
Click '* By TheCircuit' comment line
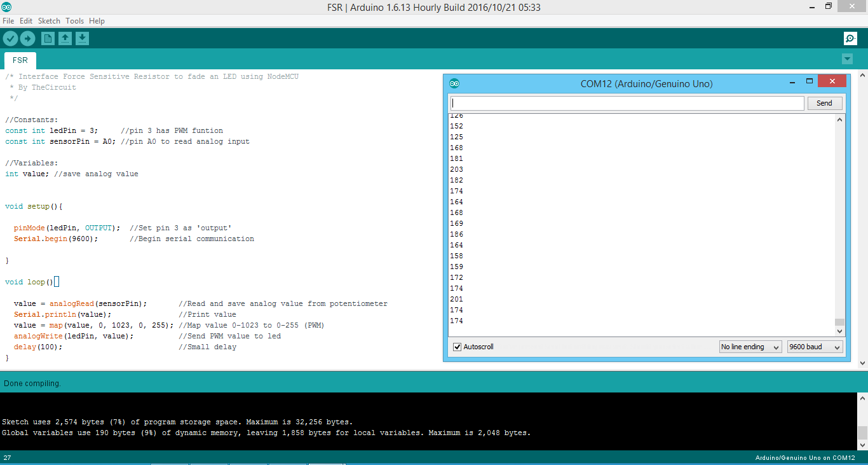coord(43,87)
